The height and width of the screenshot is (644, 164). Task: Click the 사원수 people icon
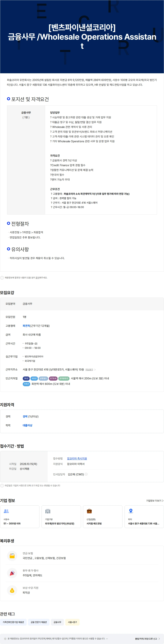[6, 511]
